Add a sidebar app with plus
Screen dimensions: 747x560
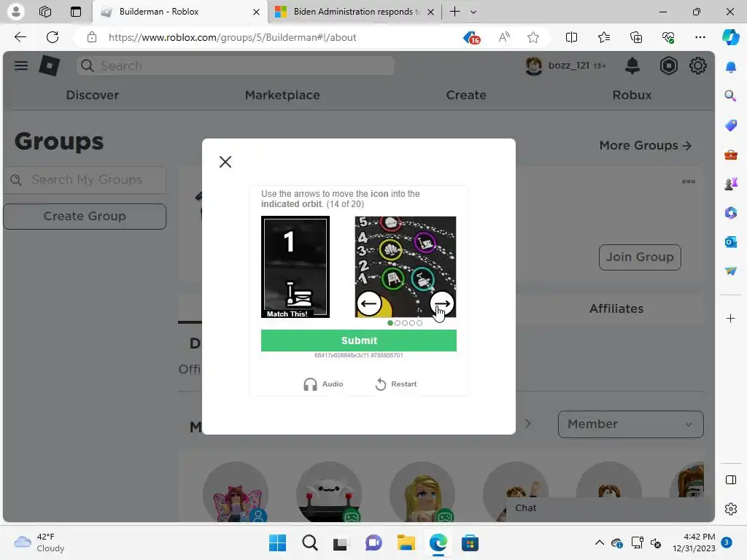730,318
